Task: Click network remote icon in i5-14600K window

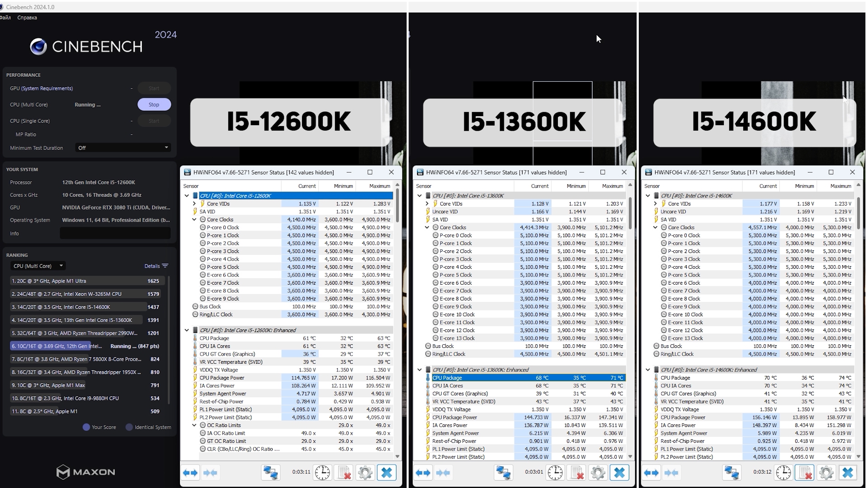Action: 732,473
